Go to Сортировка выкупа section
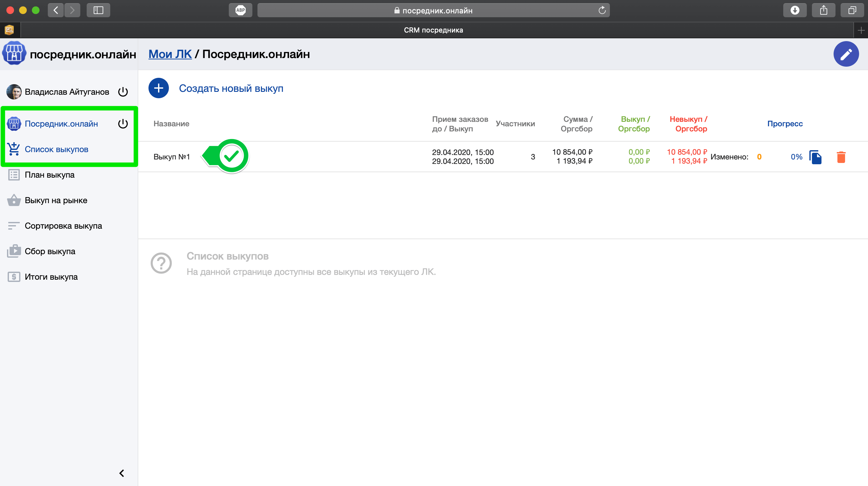 pos(63,226)
